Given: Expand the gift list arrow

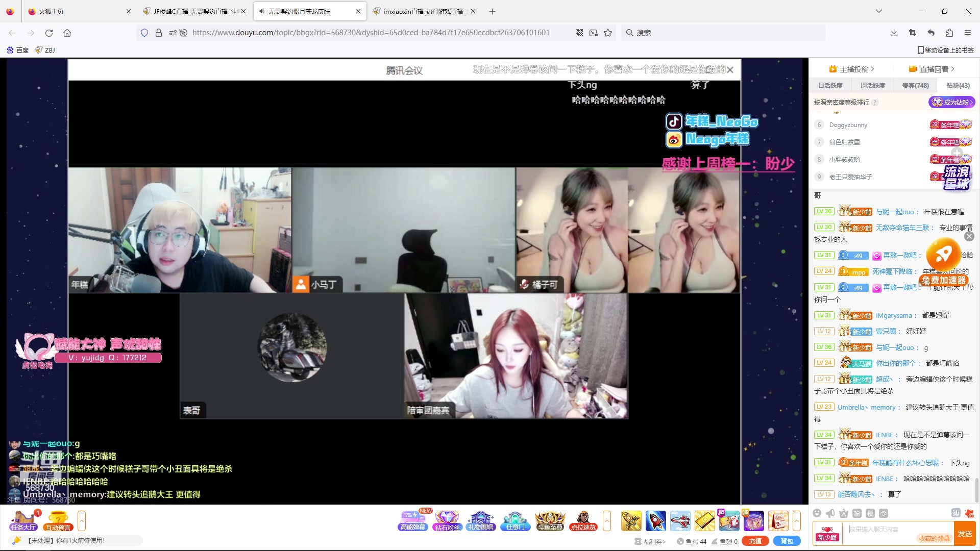Looking at the screenshot, I should pos(797,521).
